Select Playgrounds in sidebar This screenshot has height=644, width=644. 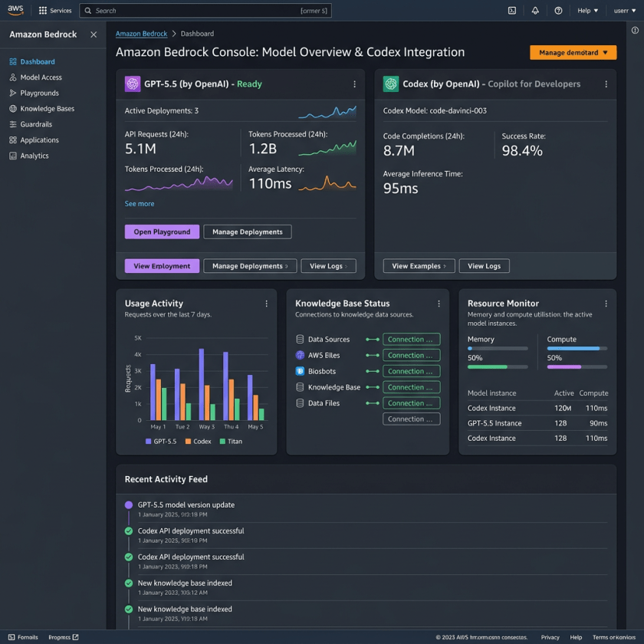pos(39,93)
